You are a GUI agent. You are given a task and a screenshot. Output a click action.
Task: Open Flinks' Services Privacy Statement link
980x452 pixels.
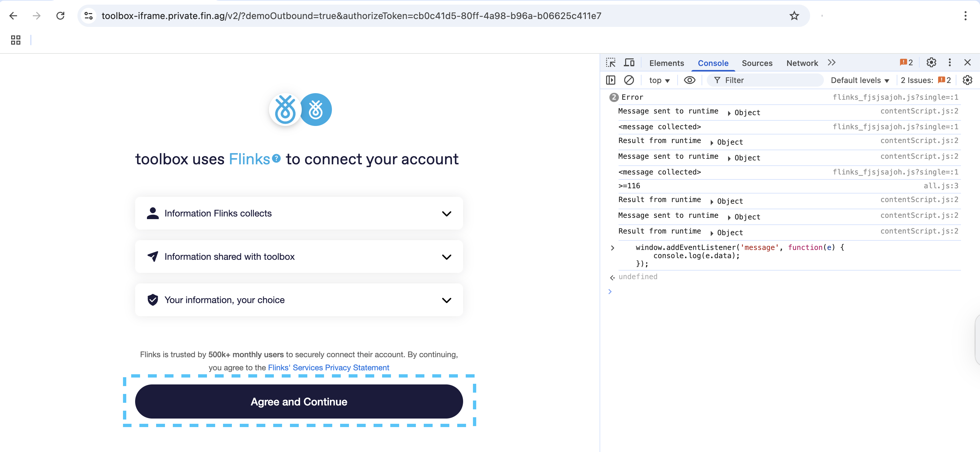coord(328,367)
